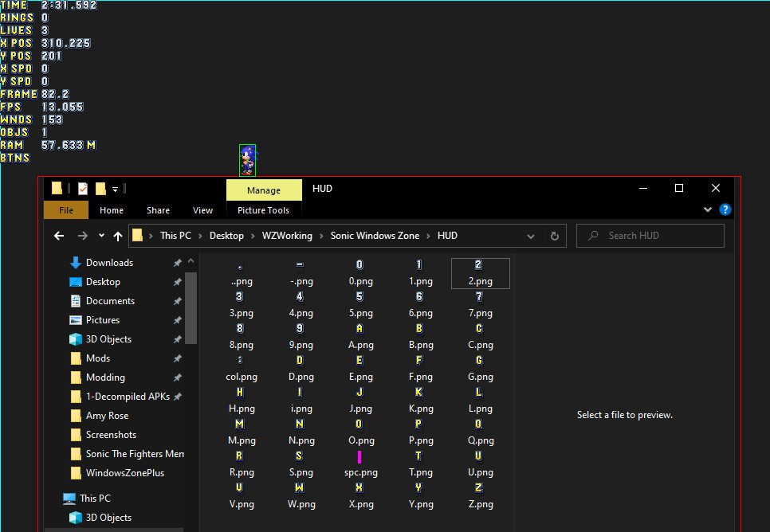Click the Help question mark icon

[x=725, y=210]
